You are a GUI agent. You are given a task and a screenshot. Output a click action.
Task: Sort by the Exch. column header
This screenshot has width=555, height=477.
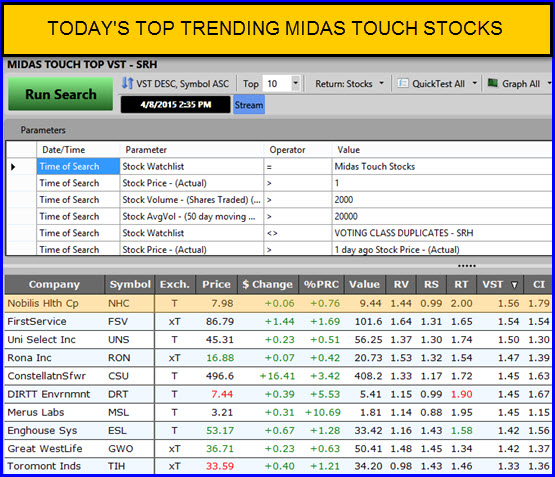175,285
